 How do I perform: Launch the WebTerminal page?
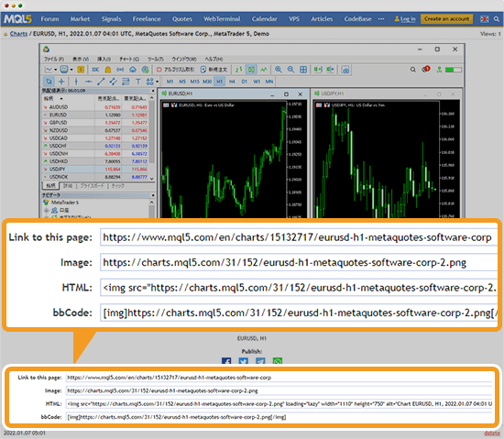(x=222, y=19)
